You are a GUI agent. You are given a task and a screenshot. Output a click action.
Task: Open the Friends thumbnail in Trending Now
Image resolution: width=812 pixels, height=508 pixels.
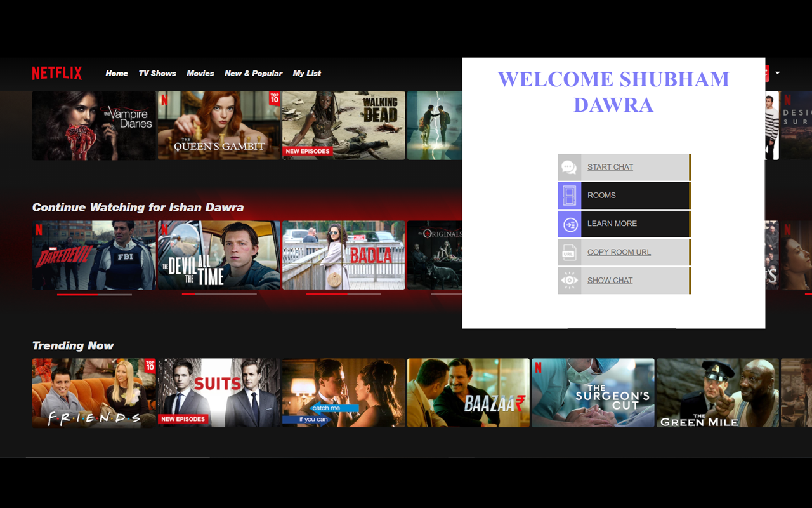[x=94, y=393]
